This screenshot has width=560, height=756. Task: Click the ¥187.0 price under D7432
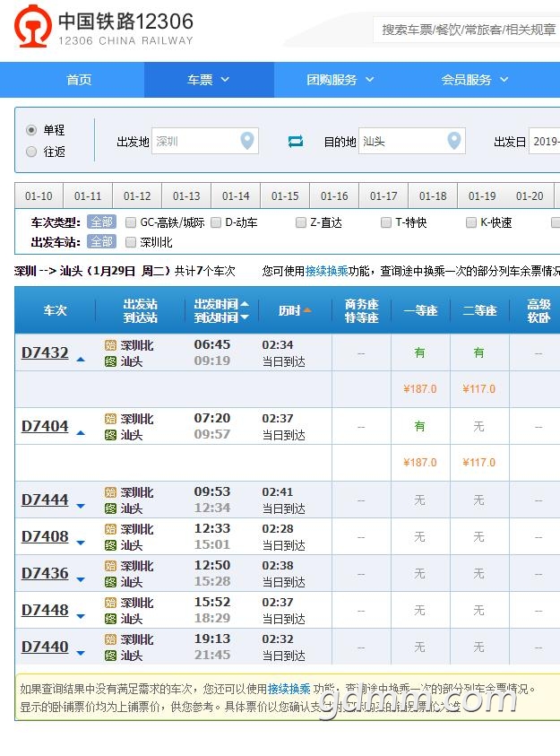pos(420,389)
